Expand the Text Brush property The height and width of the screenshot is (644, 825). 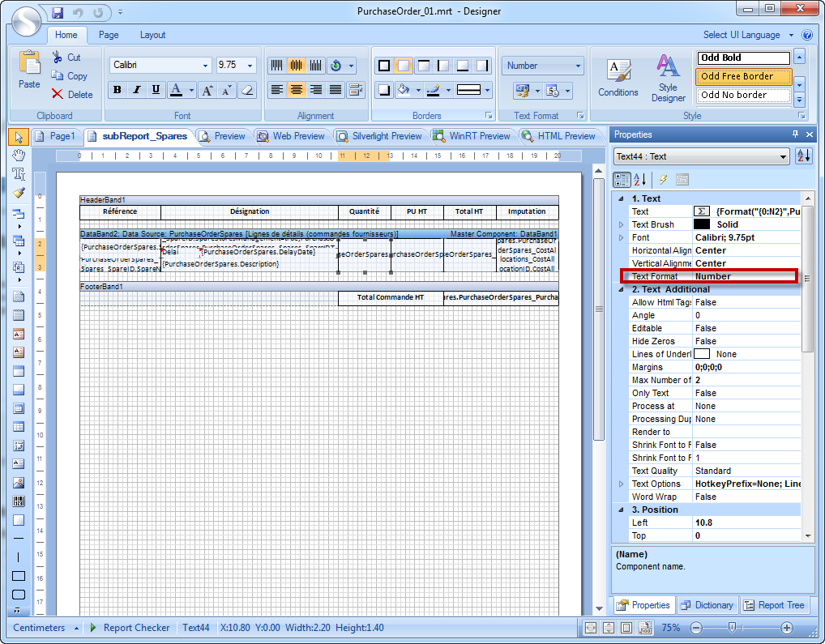(x=622, y=224)
